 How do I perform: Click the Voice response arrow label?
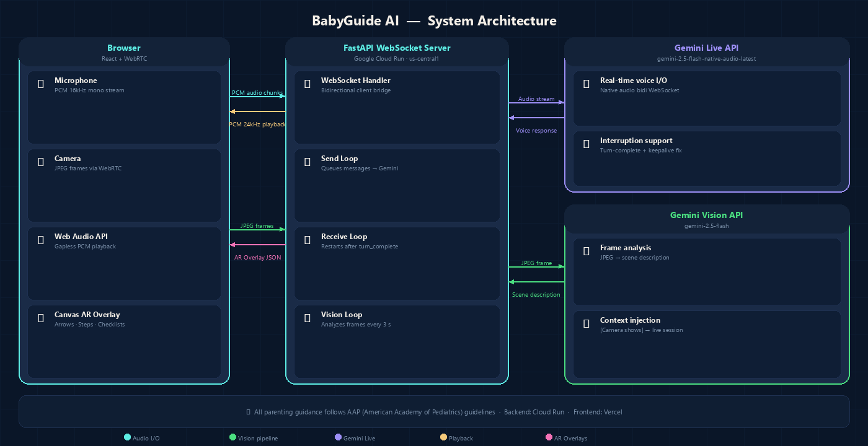click(x=536, y=130)
